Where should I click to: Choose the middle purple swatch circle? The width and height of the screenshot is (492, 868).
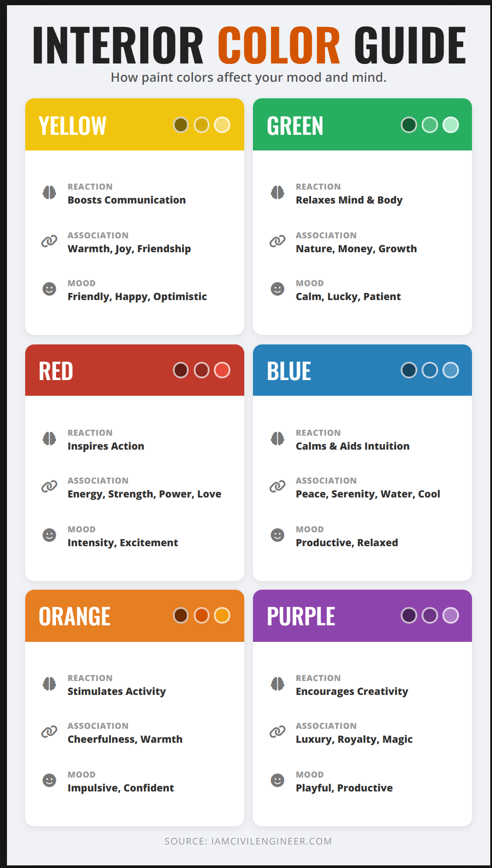pos(430,615)
